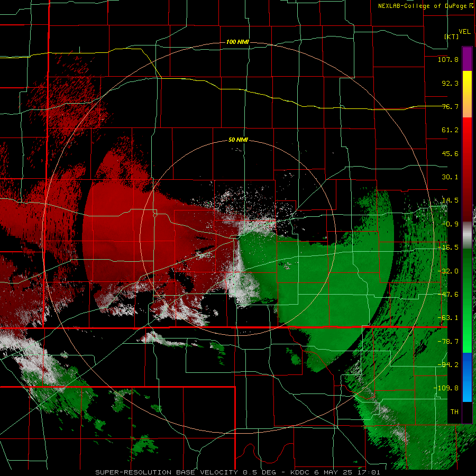Click the 100 NMI range ring label
The width and height of the screenshot is (476, 476).
pos(237,42)
